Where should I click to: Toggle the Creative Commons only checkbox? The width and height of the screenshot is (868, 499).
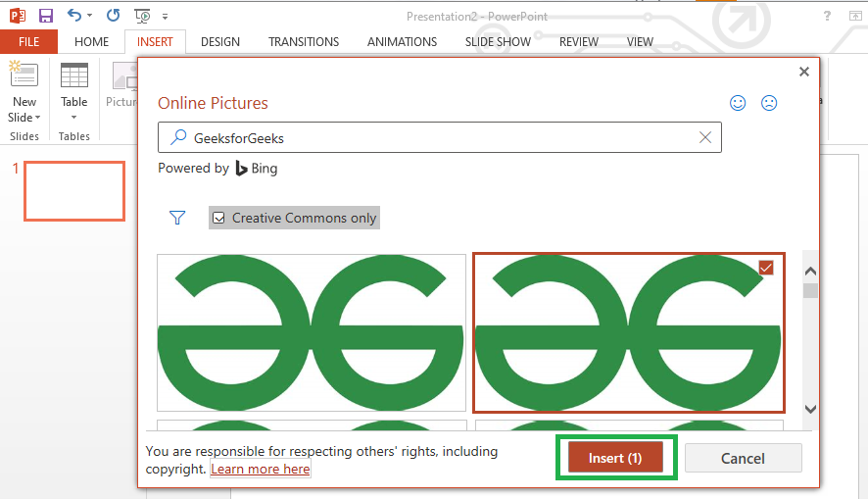point(218,218)
